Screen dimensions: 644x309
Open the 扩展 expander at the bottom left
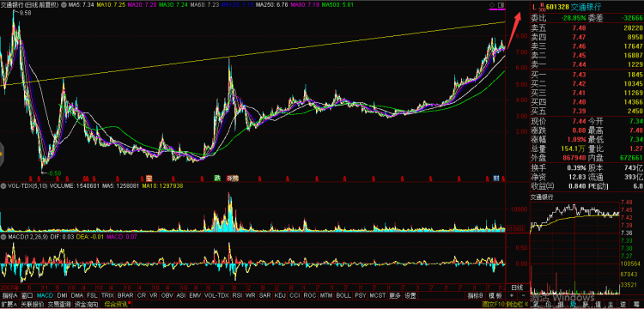(9, 304)
